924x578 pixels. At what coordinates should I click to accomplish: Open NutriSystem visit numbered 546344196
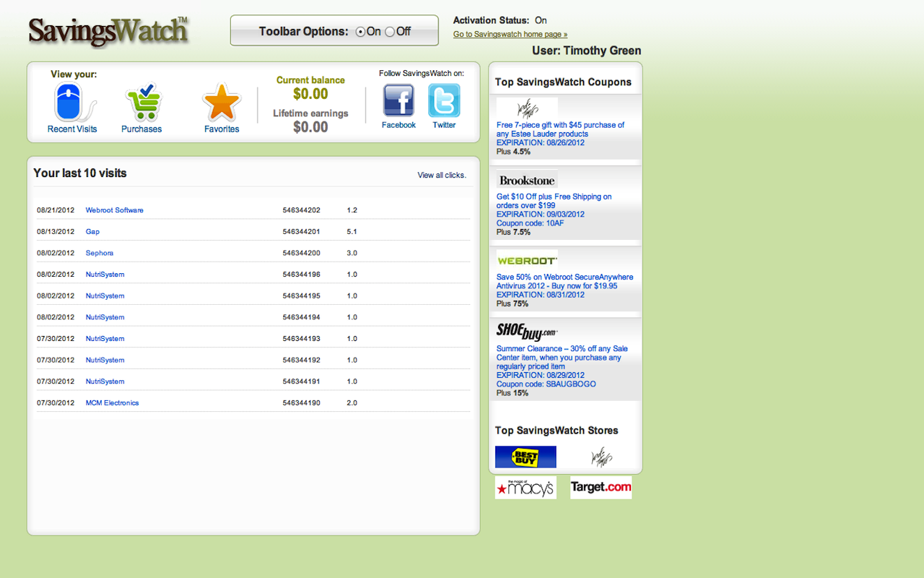(105, 275)
